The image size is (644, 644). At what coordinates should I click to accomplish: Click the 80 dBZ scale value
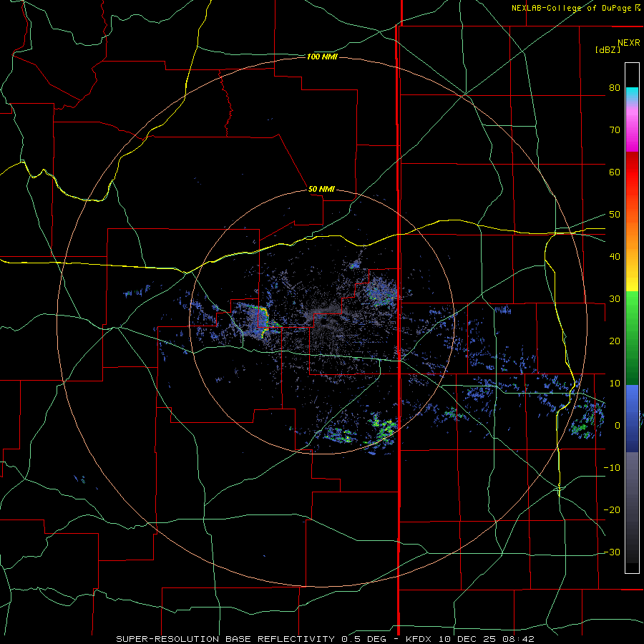pos(615,88)
